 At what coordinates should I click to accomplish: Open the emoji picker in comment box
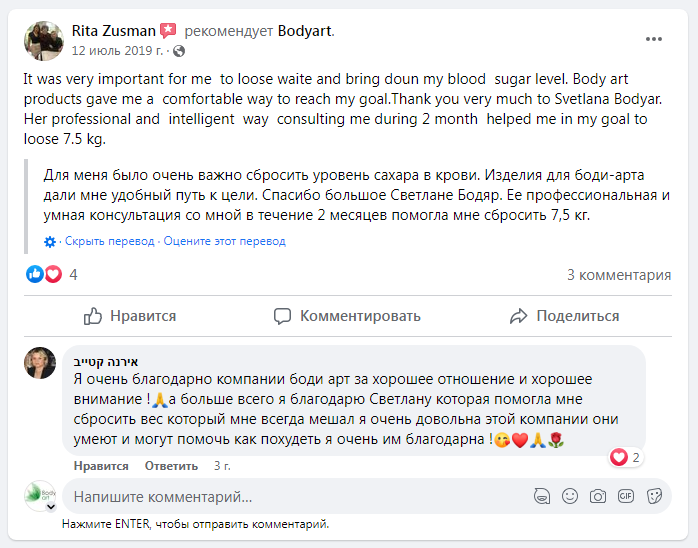570,495
